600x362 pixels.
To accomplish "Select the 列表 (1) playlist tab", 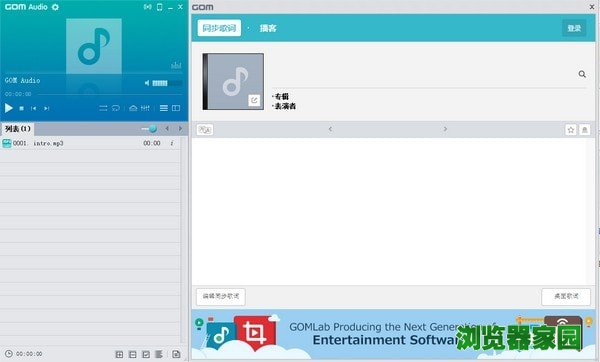I will pyautogui.click(x=18, y=129).
